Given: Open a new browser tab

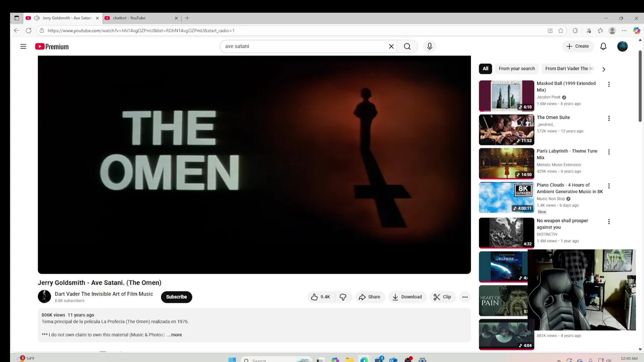Looking at the screenshot, I should (x=187, y=18).
